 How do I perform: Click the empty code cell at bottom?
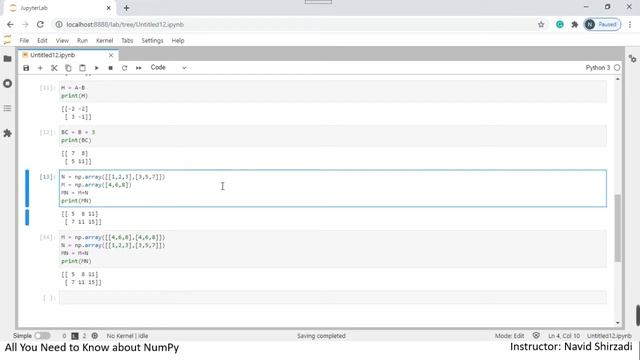click(333, 298)
